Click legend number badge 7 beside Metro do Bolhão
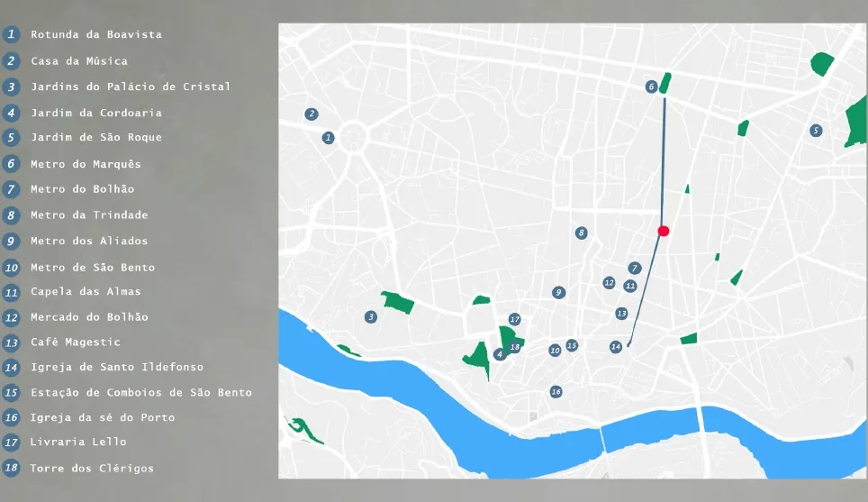The height and width of the screenshot is (502, 868). [11, 189]
